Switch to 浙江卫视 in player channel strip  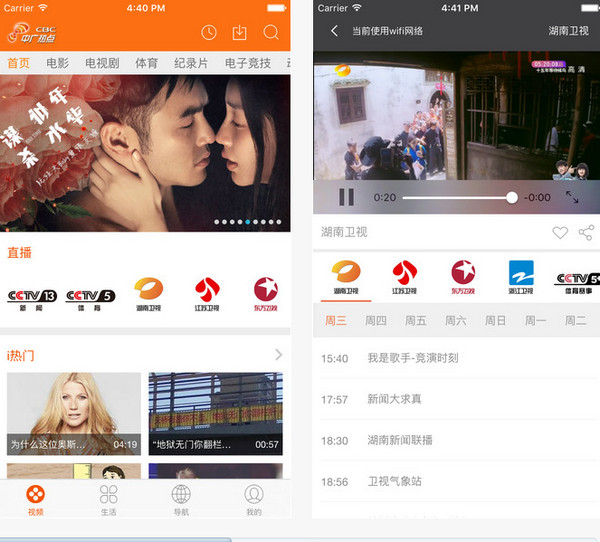521,277
